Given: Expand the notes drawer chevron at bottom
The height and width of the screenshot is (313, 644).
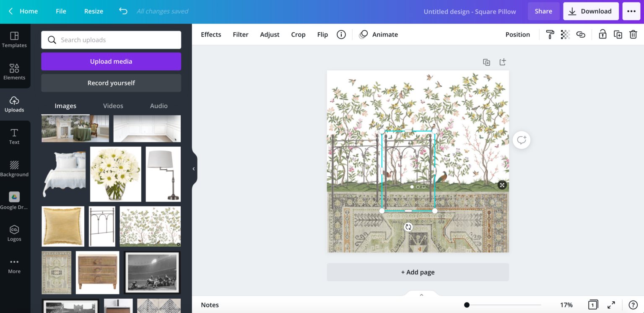Looking at the screenshot, I should click(x=421, y=295).
